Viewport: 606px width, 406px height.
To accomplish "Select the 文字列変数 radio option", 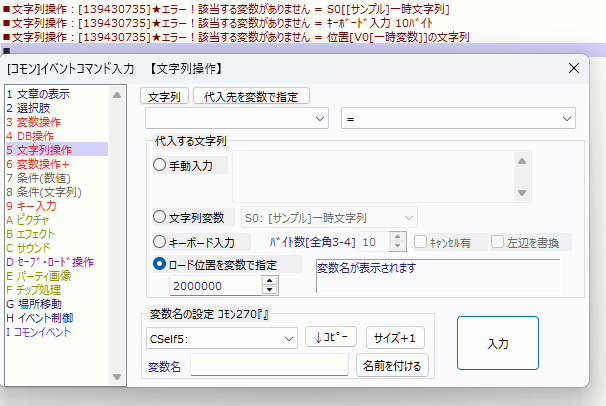I will (160, 216).
